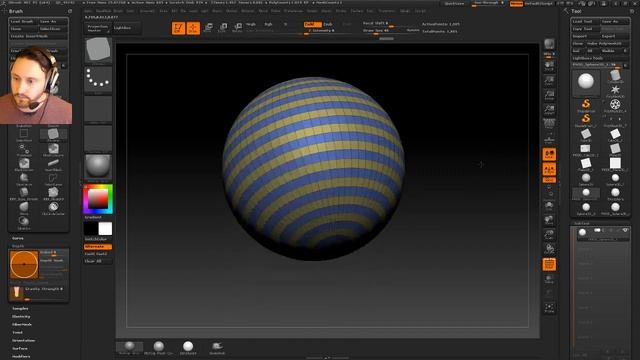Collapse the SubTool section in Tool palette
The image size is (640, 360).
(582, 223)
